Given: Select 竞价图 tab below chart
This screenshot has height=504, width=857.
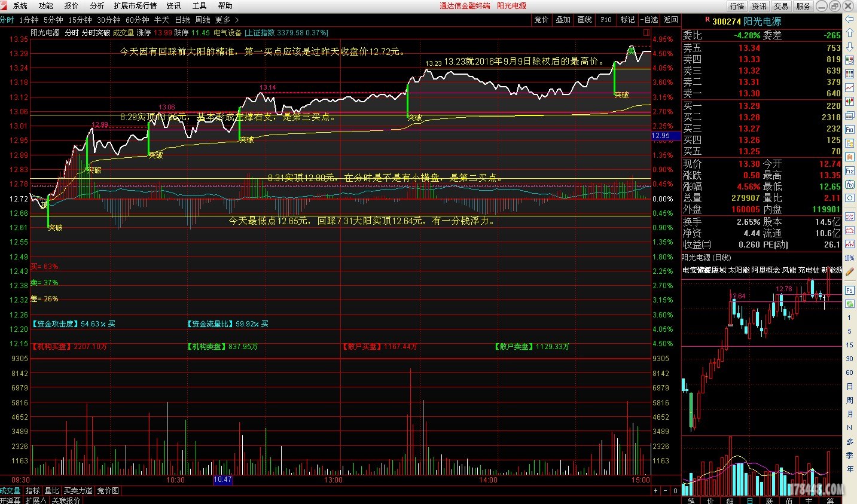Looking at the screenshot, I should (x=108, y=491).
